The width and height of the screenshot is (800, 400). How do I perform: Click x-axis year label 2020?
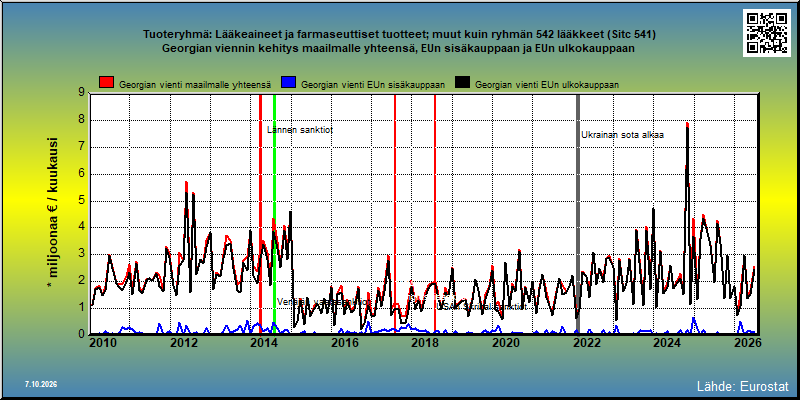(505, 343)
